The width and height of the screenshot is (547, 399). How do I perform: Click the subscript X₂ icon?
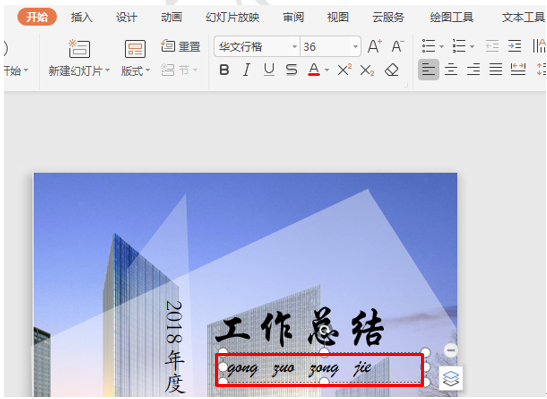point(367,70)
